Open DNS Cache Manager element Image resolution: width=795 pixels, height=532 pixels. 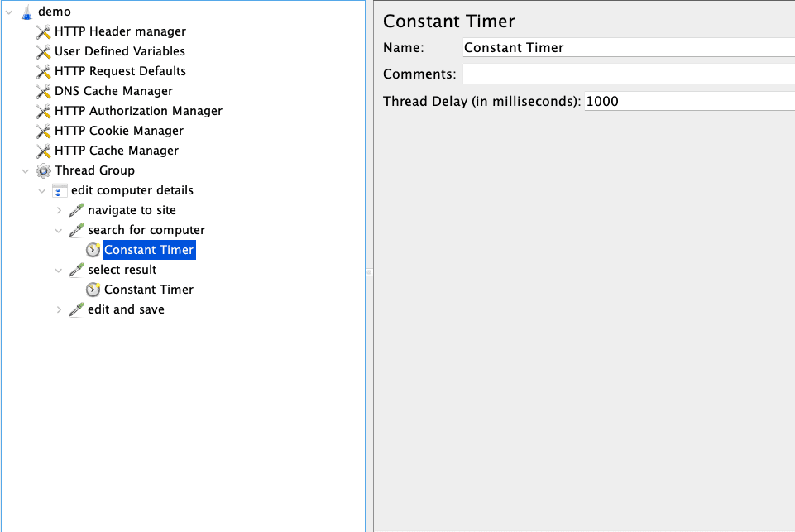(113, 91)
